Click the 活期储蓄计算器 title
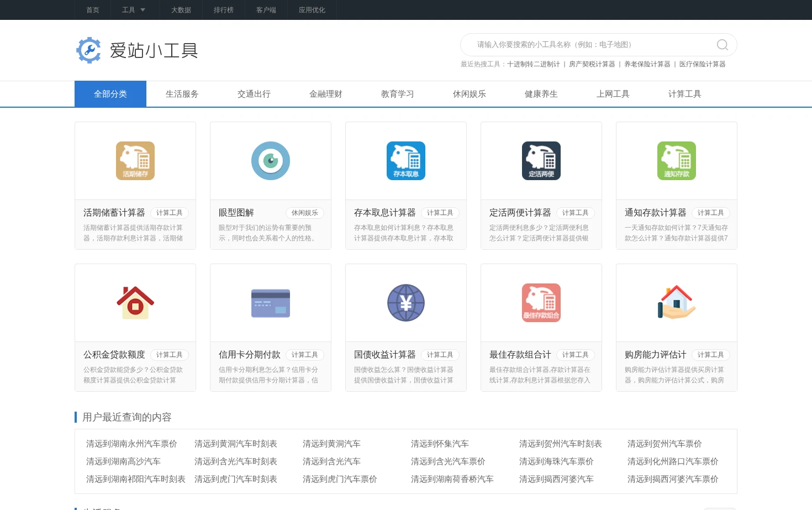 click(114, 213)
